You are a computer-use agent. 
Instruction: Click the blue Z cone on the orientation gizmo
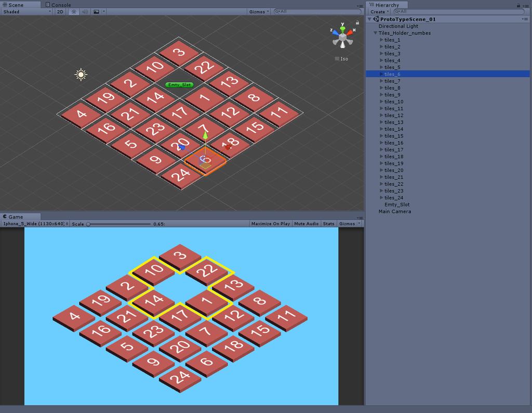[335, 33]
